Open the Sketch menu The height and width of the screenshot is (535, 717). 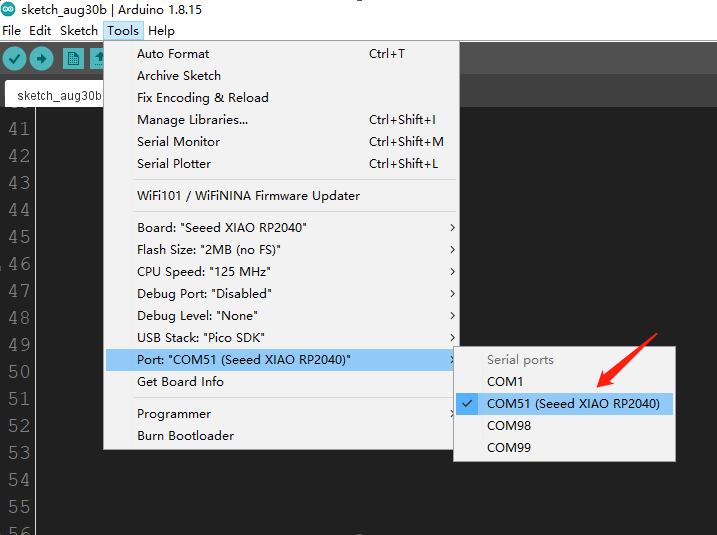(x=79, y=31)
